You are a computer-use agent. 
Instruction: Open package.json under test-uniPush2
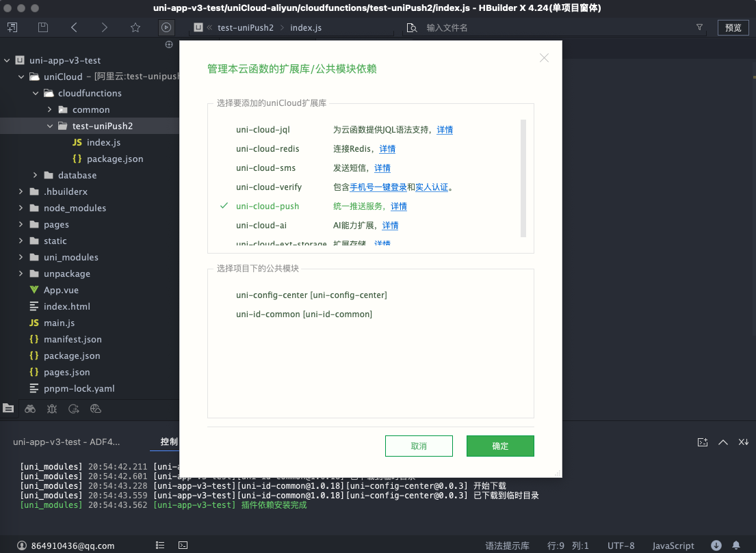(115, 159)
